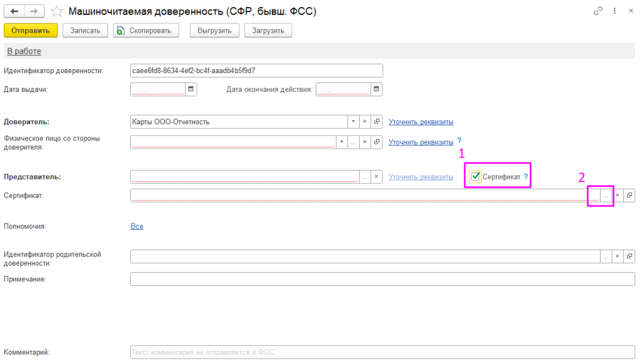Clear the Доверитель field
Viewport: 644px width, 364px height.
[x=365, y=122]
